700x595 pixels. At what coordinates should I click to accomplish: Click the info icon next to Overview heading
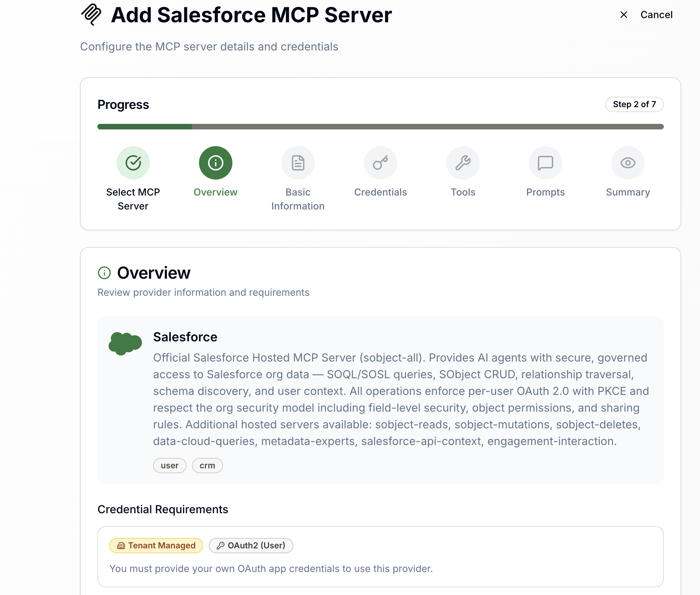104,273
